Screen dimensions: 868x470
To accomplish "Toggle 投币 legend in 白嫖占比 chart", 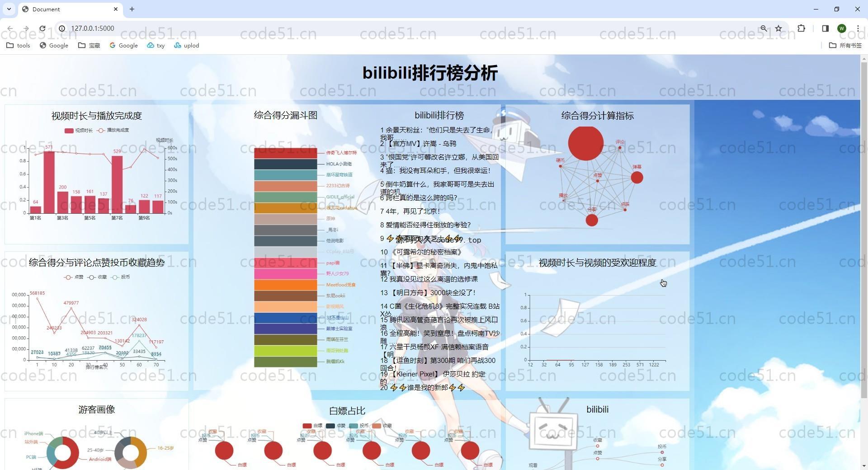I will coord(359,426).
